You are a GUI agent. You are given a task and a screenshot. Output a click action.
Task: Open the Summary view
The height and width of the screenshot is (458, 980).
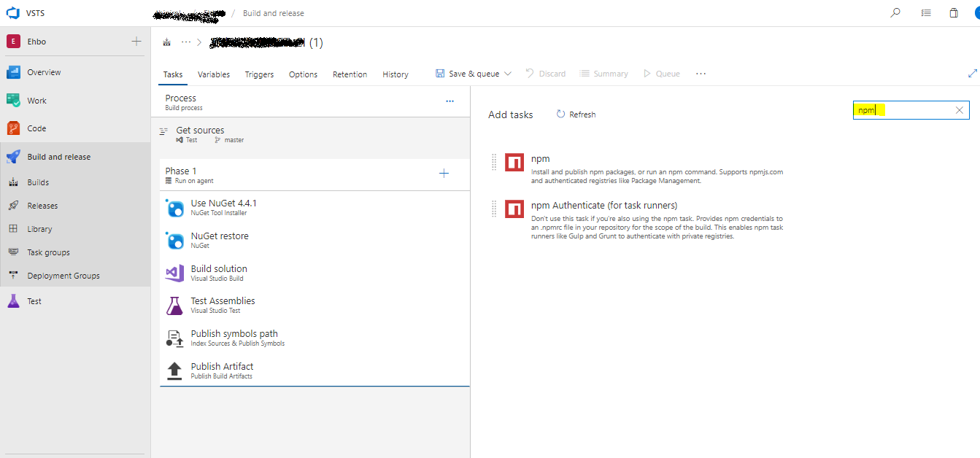[603, 74]
